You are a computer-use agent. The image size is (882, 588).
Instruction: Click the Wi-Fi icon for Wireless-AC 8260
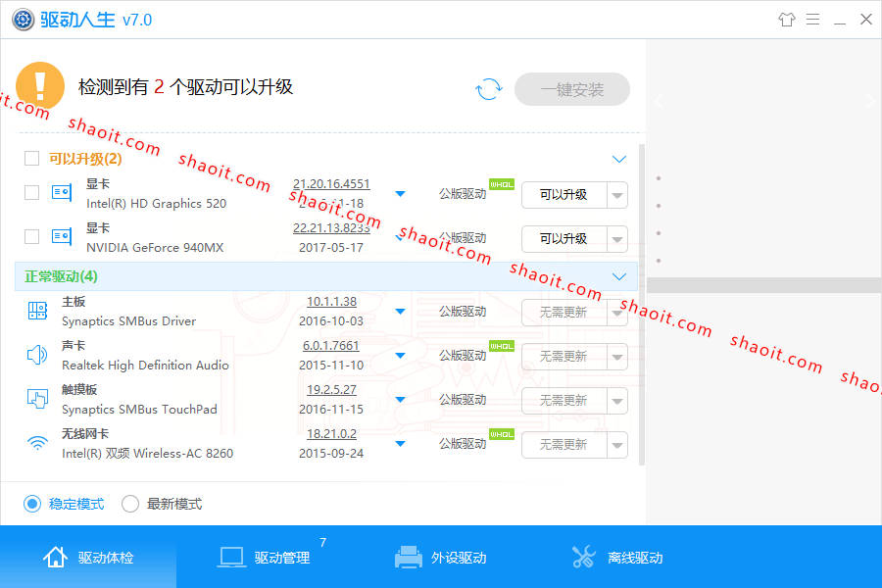(37, 443)
